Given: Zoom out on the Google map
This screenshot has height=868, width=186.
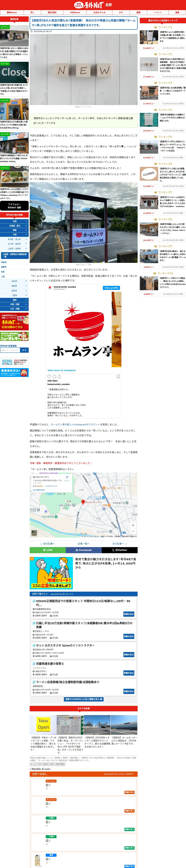Looking at the screenshot, I should [133, 531].
